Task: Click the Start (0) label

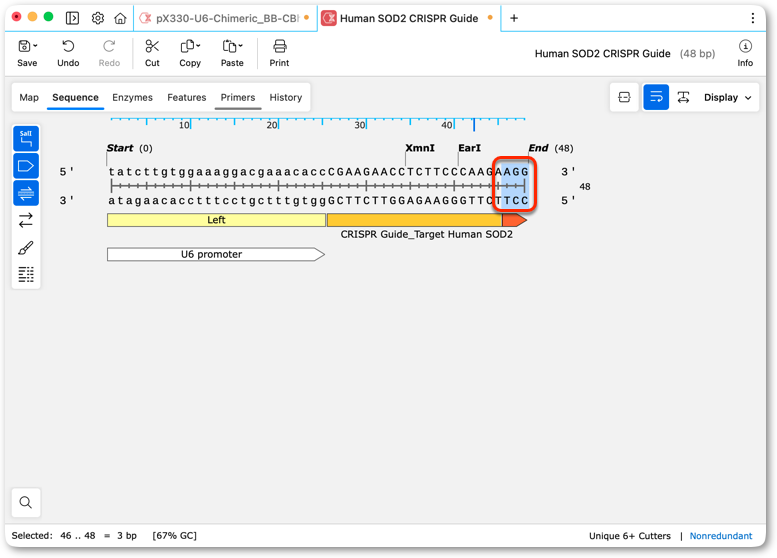Action: point(129,148)
